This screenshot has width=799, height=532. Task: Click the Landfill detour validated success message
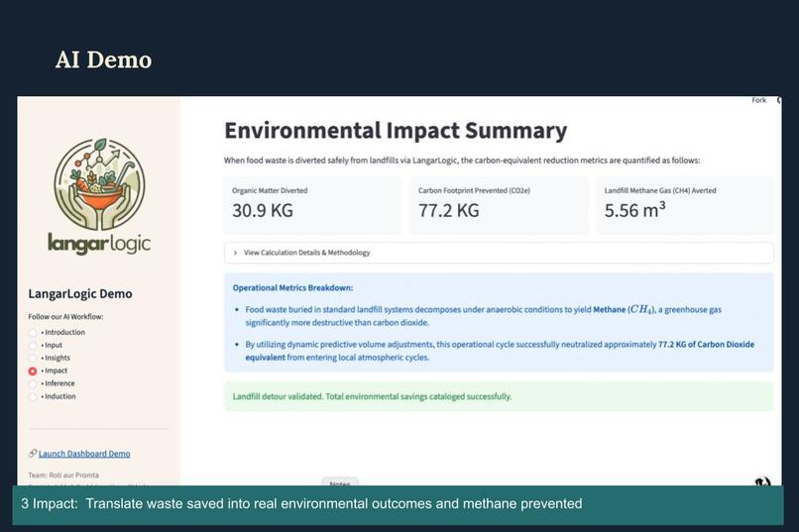tap(499, 396)
